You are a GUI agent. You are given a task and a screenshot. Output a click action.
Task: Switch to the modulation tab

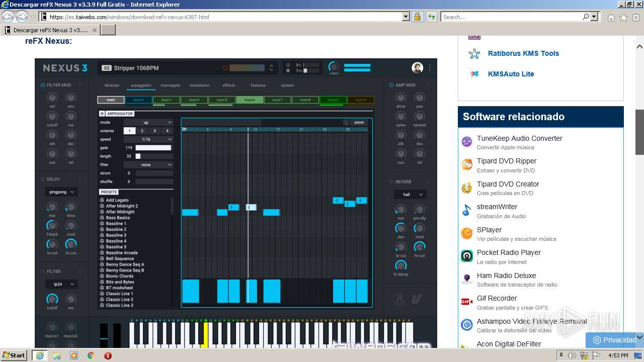200,85
